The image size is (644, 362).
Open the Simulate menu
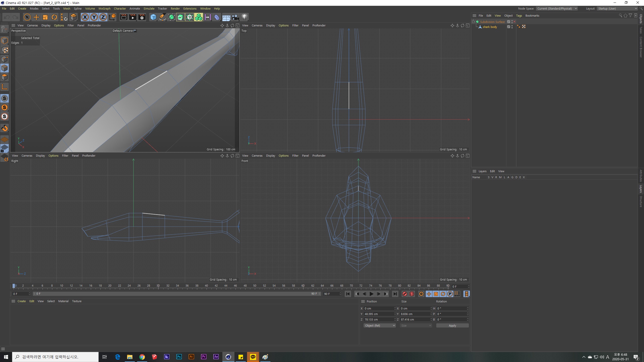pos(149,9)
